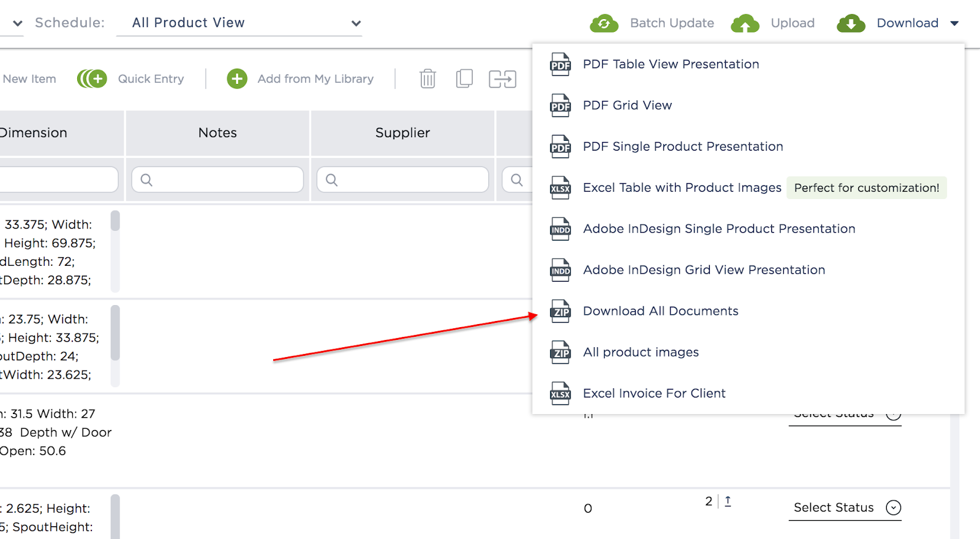Select All product images download

[641, 352]
